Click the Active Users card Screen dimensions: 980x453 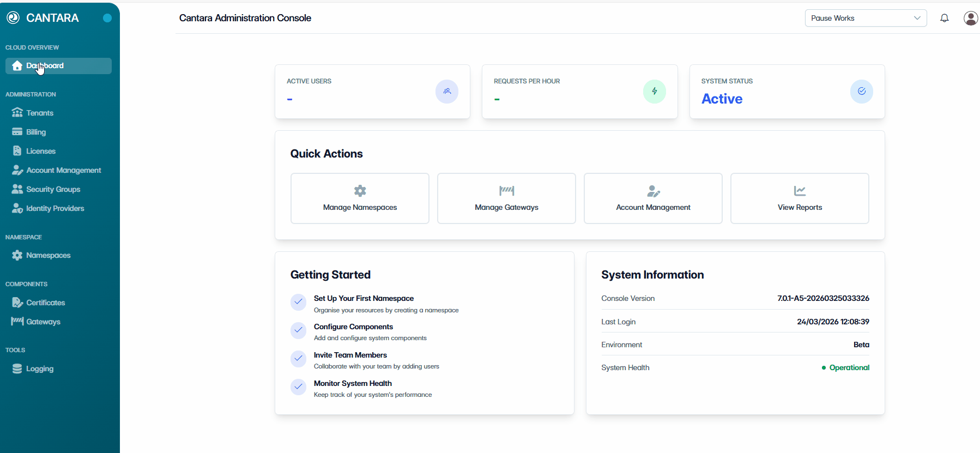click(x=373, y=92)
